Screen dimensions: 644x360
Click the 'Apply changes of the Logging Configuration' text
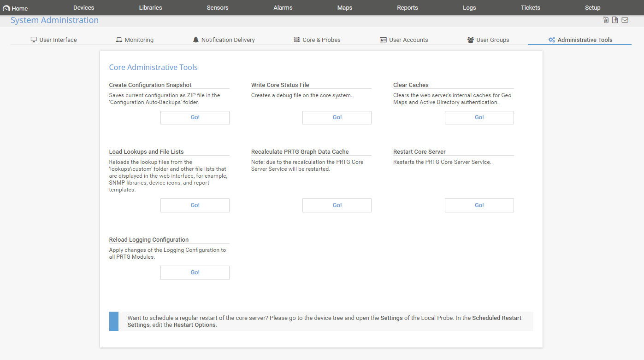(x=167, y=253)
